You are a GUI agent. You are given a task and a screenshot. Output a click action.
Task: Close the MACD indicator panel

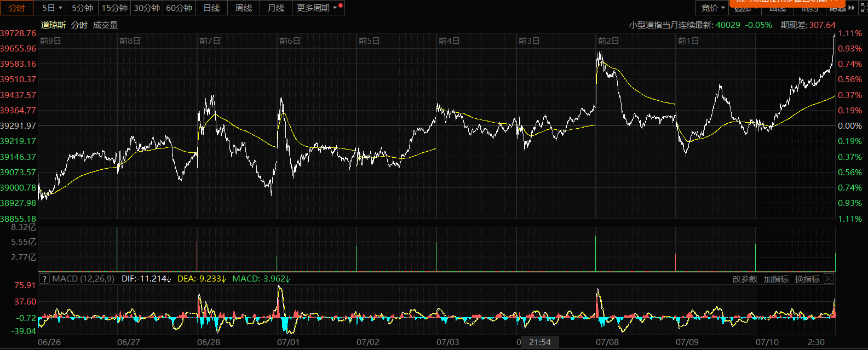pos(829,279)
